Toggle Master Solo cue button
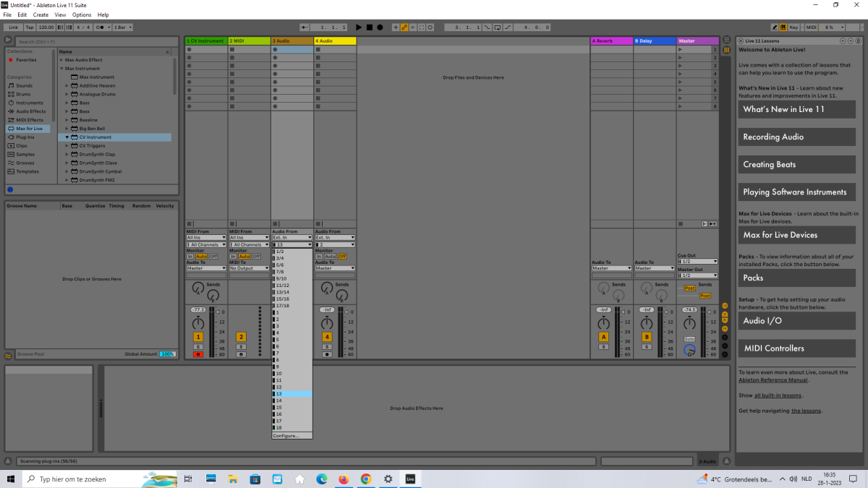This screenshot has height=488, width=868. pyautogui.click(x=689, y=339)
